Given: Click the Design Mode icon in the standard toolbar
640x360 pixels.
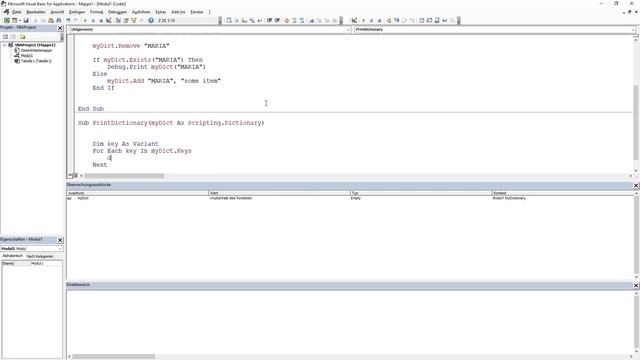Looking at the screenshot, I should point(109,20).
